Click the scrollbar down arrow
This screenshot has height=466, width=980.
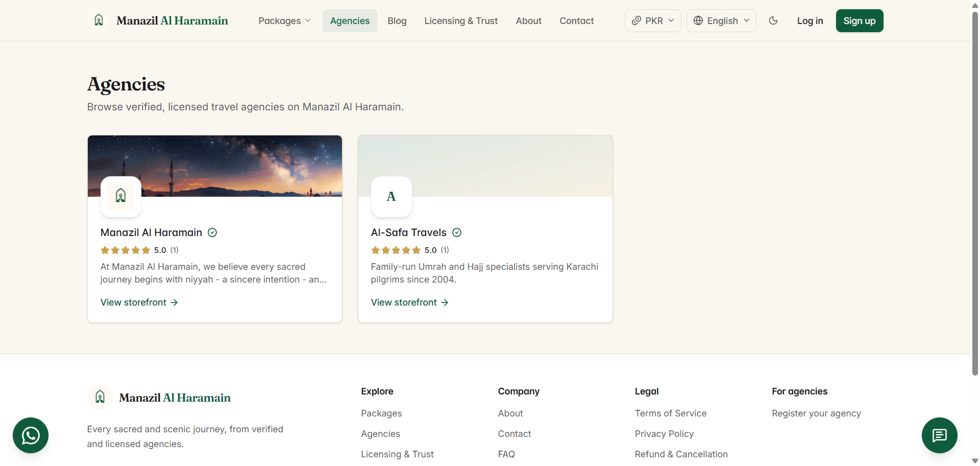975,461
